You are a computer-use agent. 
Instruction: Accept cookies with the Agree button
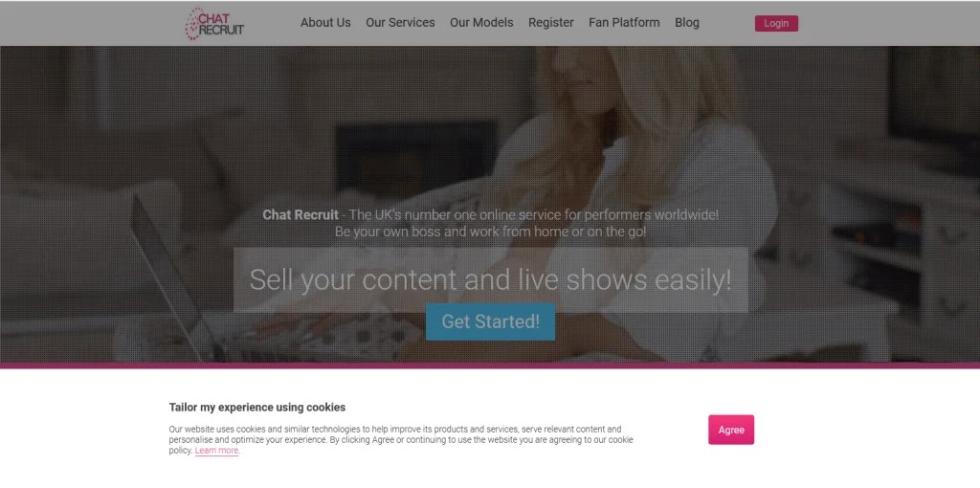point(730,430)
